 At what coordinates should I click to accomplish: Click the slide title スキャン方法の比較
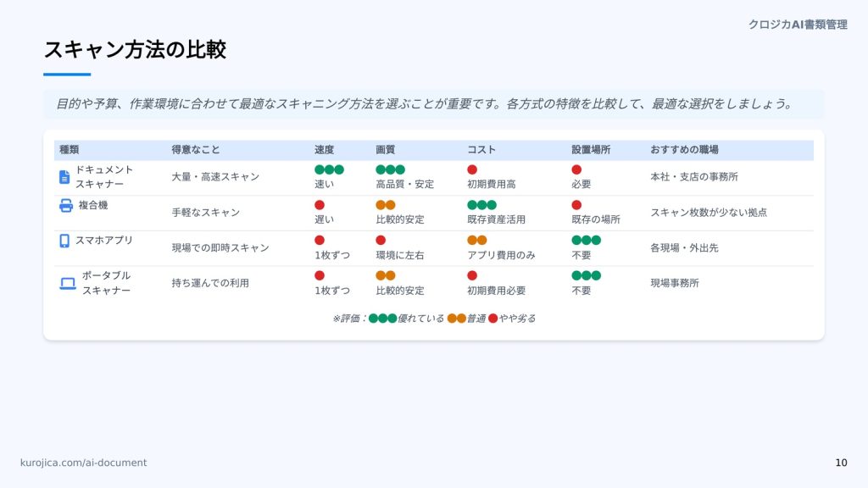pos(135,50)
